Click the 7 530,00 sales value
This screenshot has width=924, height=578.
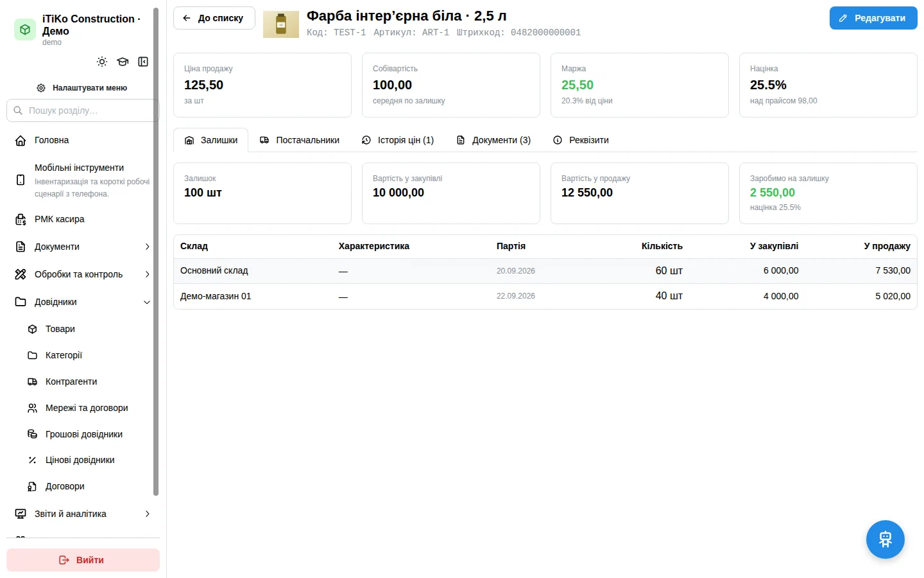893,270
